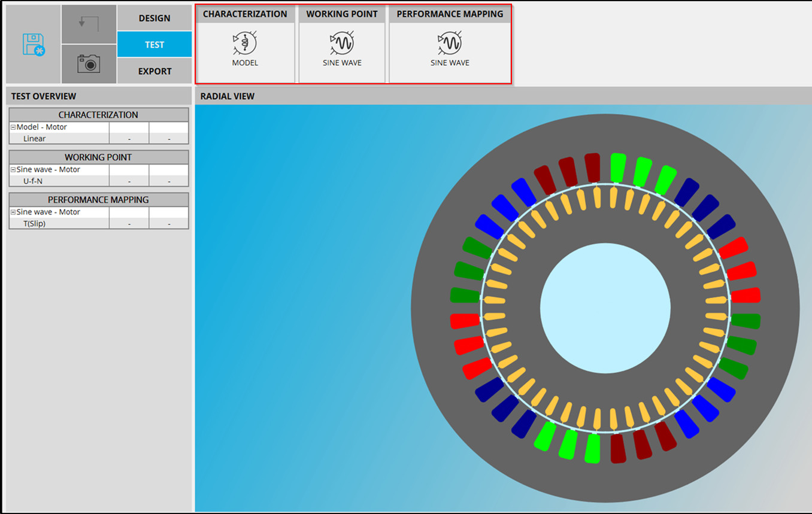The height and width of the screenshot is (514, 812).
Task: Collapse Sine wave - Motor under Working Point
Action: [13, 170]
